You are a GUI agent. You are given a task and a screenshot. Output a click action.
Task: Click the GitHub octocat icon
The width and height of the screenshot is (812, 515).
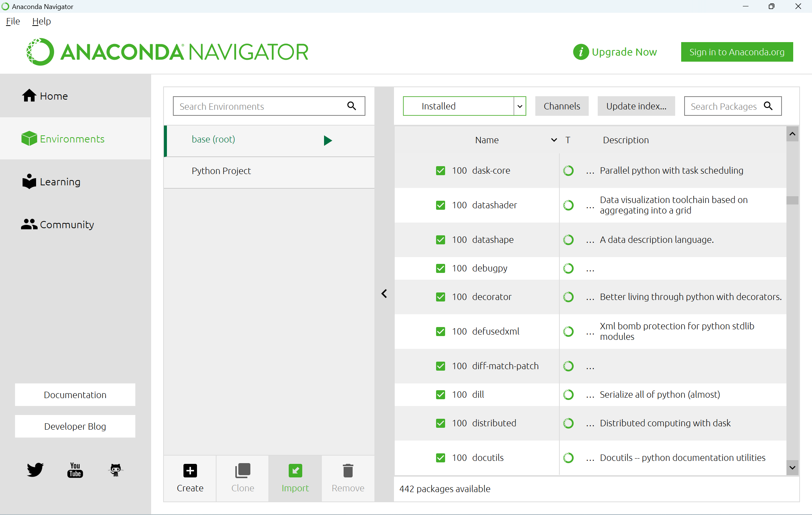point(115,470)
